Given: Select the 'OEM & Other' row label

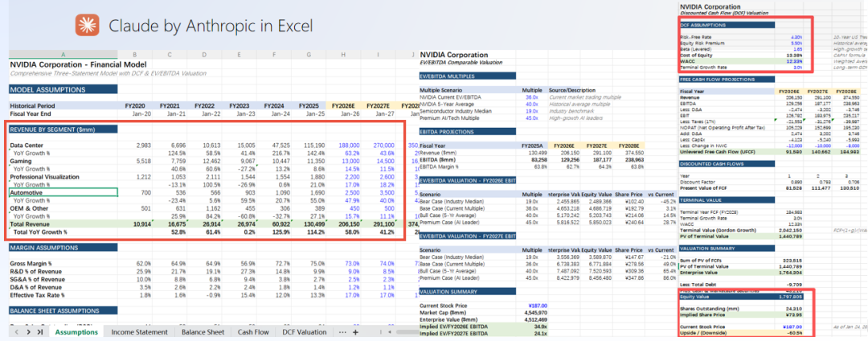Looking at the screenshot, I should point(29,208).
